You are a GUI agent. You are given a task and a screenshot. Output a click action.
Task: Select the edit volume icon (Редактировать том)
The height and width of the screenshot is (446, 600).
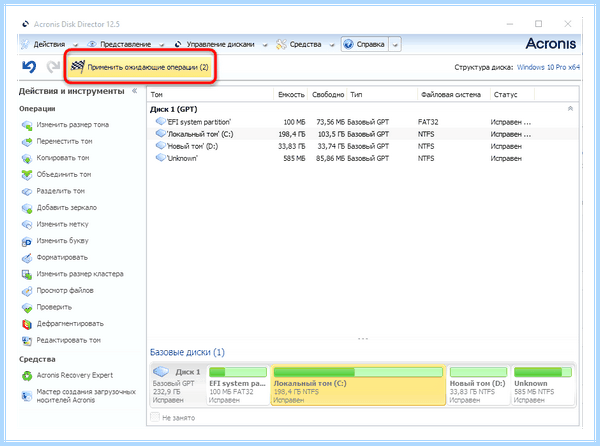click(x=27, y=340)
